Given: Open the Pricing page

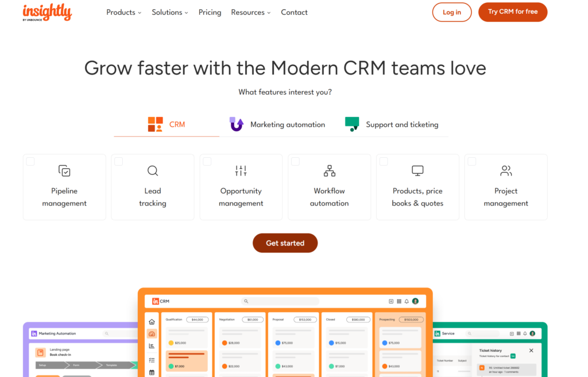Looking at the screenshot, I should click(x=210, y=13).
